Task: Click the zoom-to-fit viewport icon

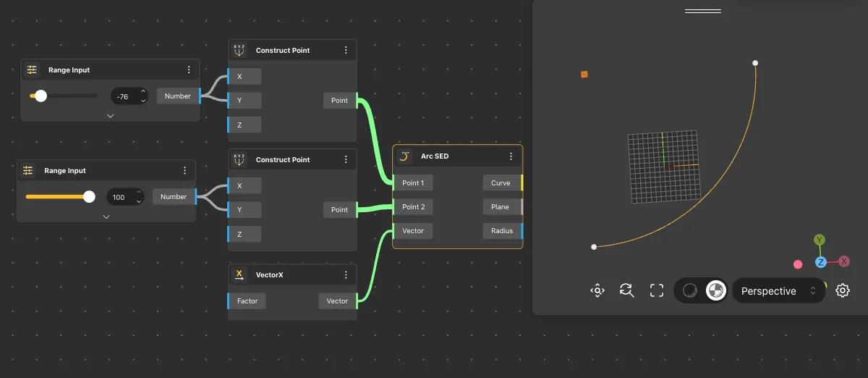Action: pos(597,291)
